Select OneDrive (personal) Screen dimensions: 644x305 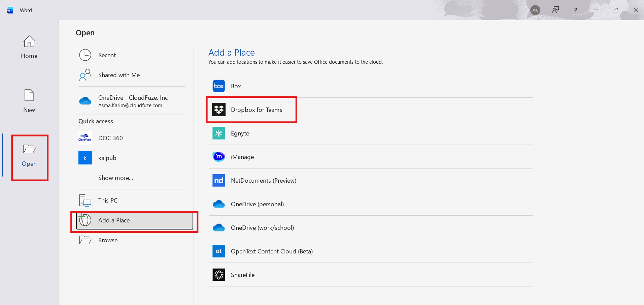coord(257,204)
